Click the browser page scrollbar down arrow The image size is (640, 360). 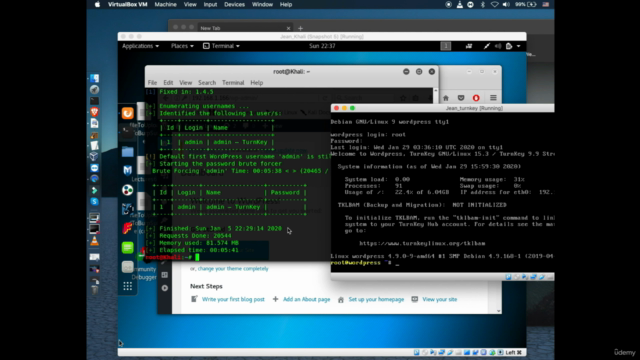pyautogui.click(x=498, y=311)
